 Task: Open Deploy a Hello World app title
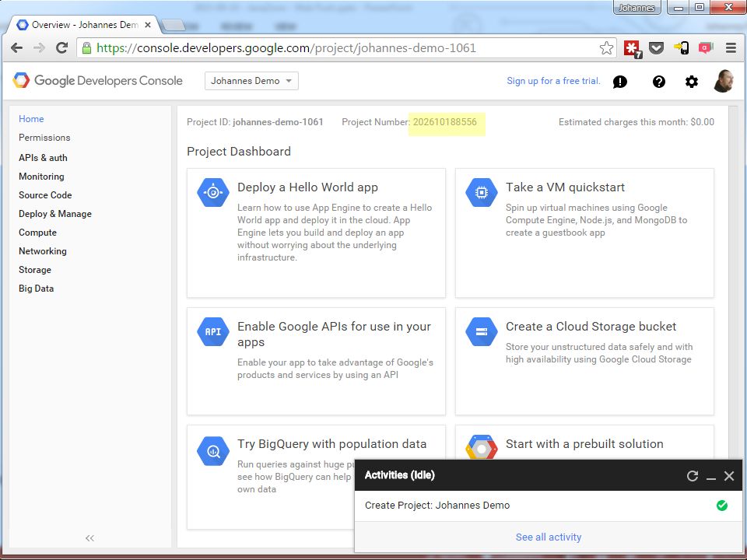click(308, 187)
